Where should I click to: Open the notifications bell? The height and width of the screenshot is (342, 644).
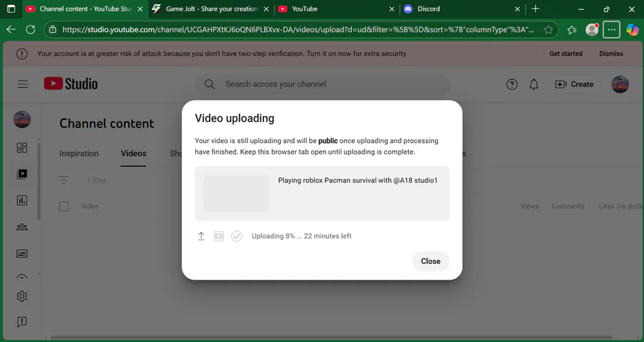coord(534,84)
